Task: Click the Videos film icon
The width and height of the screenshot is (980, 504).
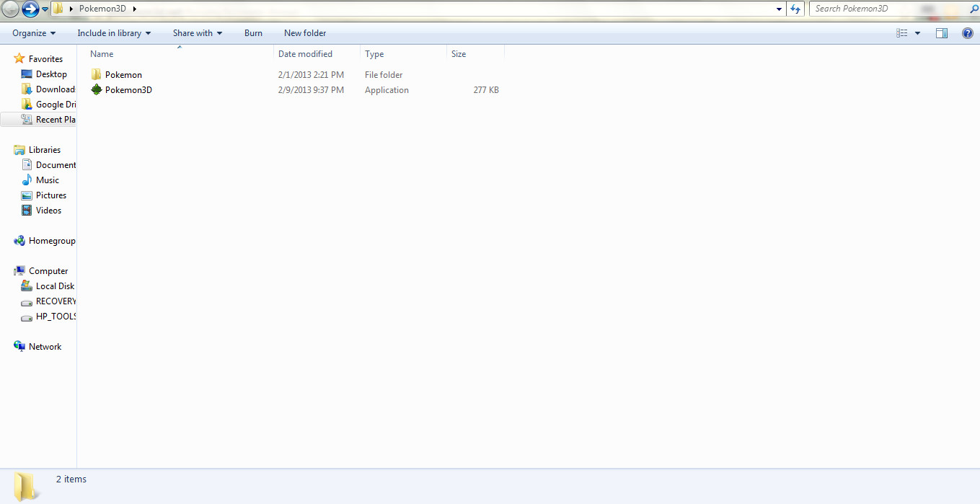Action: click(27, 211)
